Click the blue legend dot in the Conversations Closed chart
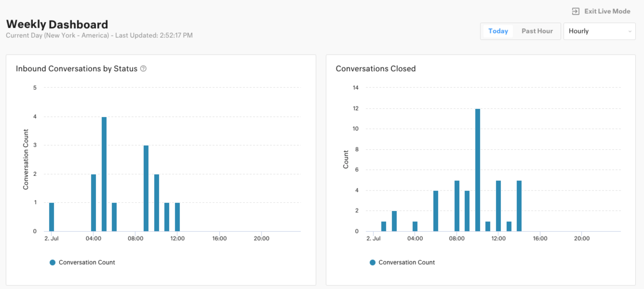This screenshot has height=289, width=644. click(x=373, y=262)
